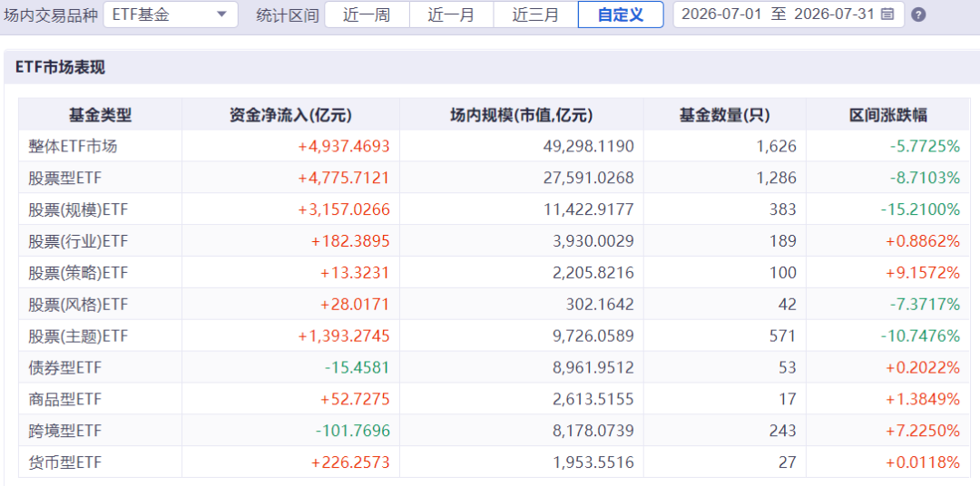Select the 股票(行业)ETF row label
The height and width of the screenshot is (486, 980).
[x=78, y=241]
